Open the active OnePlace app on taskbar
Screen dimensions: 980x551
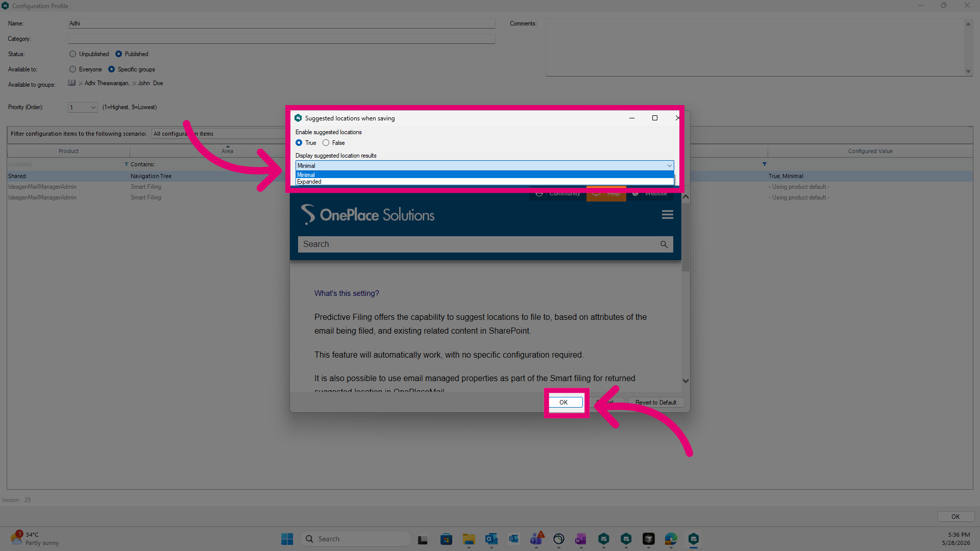click(x=693, y=539)
